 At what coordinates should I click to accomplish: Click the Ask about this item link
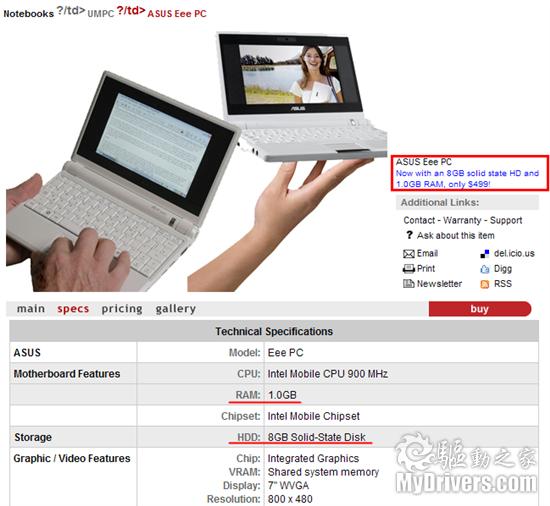pos(456,235)
